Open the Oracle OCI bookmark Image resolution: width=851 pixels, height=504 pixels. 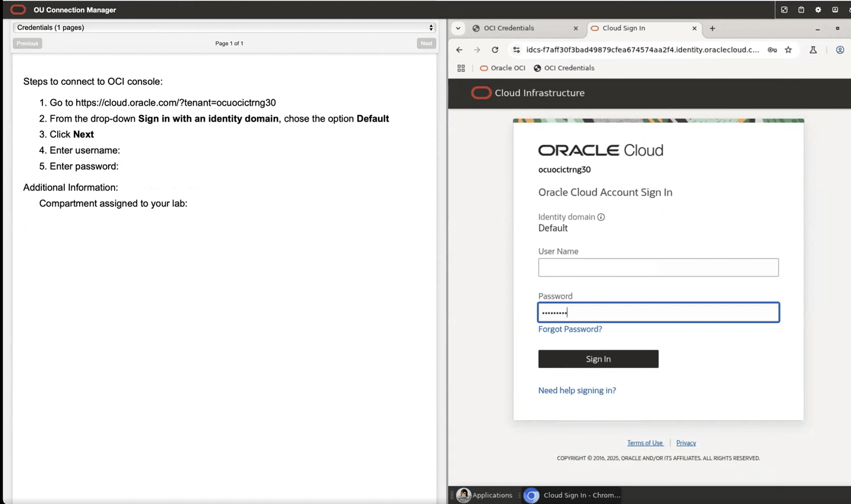tap(502, 68)
